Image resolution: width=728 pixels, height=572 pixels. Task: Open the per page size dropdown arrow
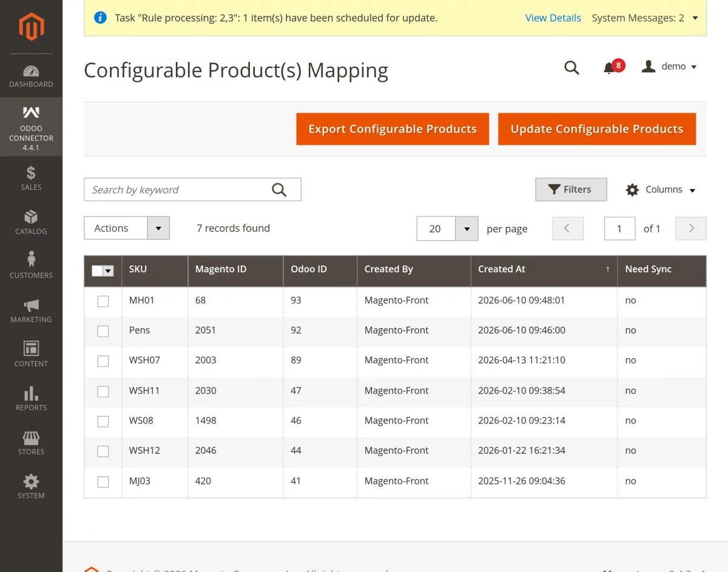pos(467,229)
